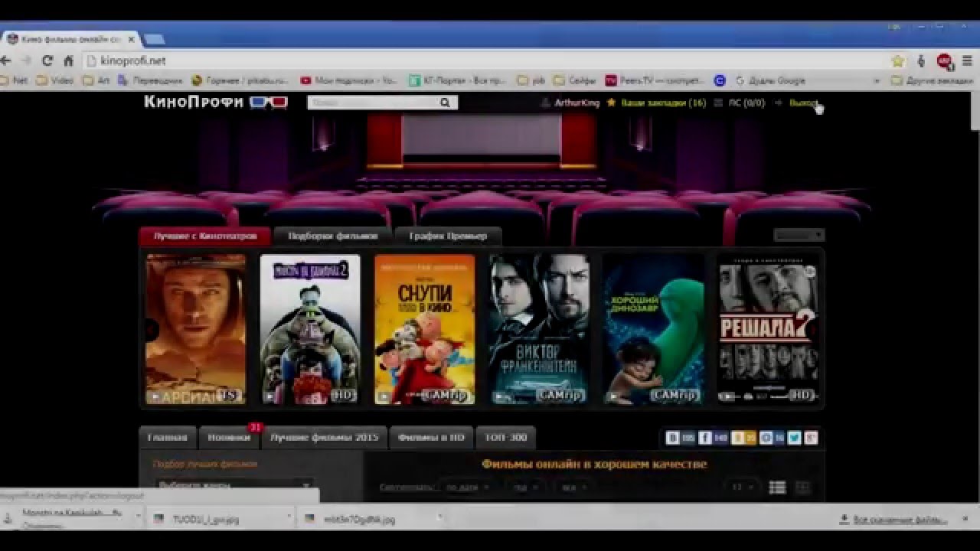This screenshot has height=551, width=980.
Task: Open the Peers.TV bookmark
Action: (655, 80)
